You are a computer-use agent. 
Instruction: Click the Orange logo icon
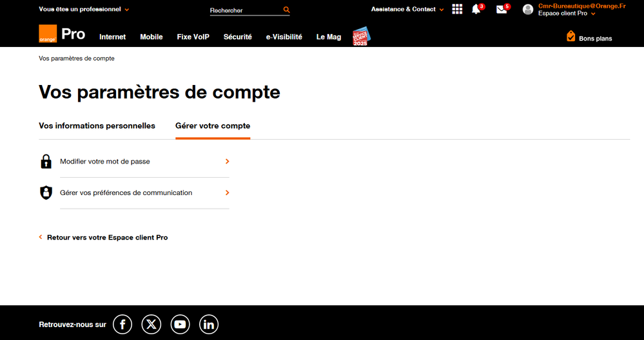48,33
